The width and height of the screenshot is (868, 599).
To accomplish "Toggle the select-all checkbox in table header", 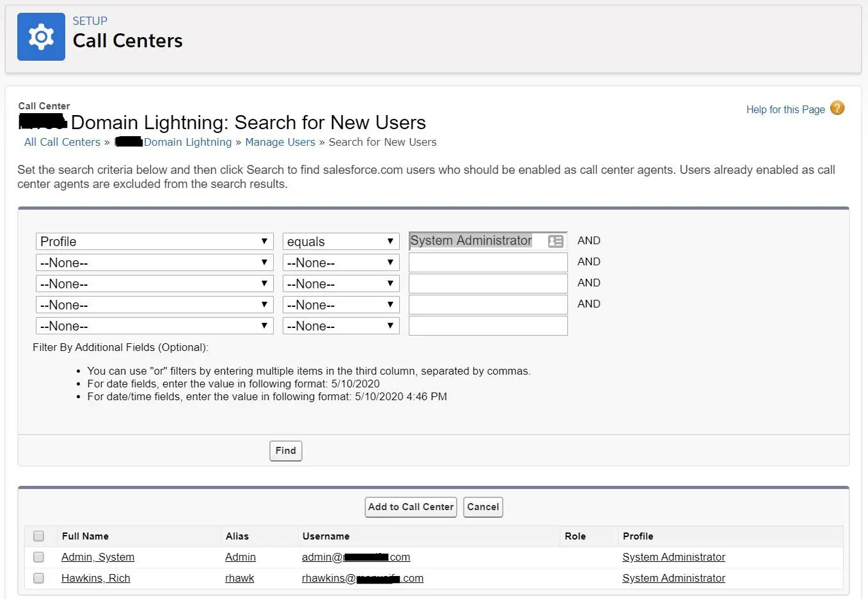I will click(38, 536).
